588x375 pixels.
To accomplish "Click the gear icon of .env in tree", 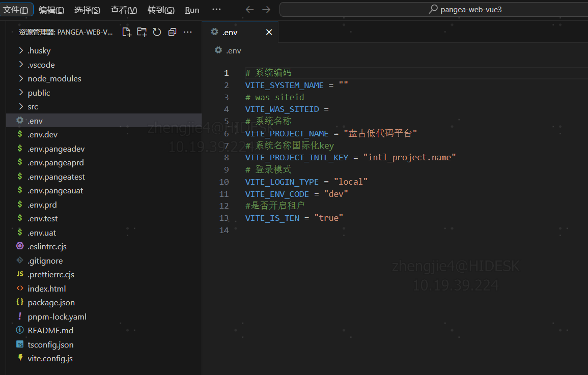I will pyautogui.click(x=20, y=120).
